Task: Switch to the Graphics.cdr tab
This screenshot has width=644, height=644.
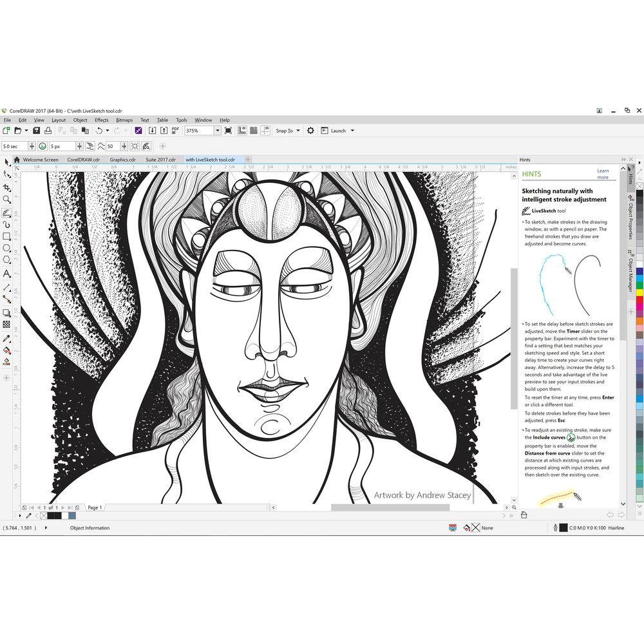Action: 122,159
